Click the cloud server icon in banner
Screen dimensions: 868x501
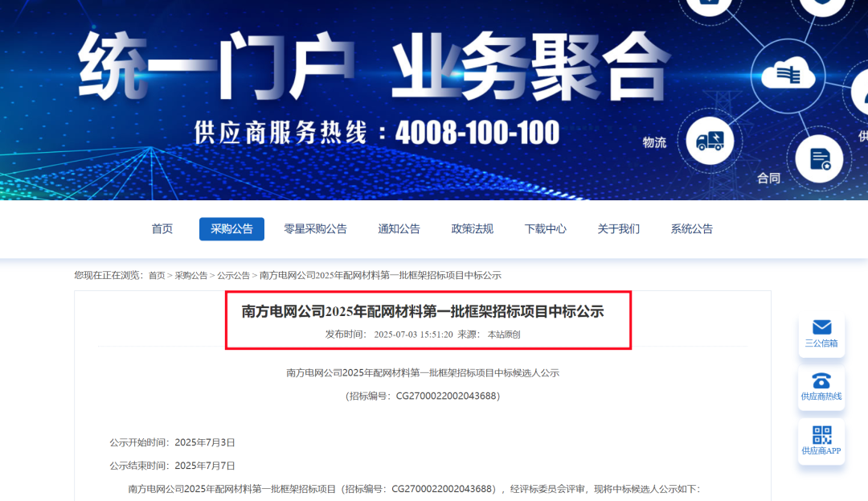[788, 76]
